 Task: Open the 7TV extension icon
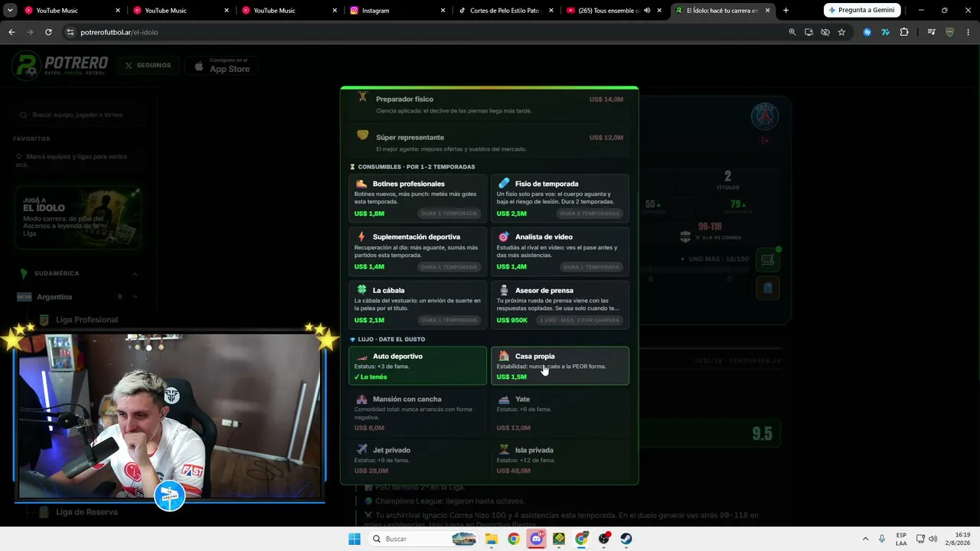[x=886, y=32]
